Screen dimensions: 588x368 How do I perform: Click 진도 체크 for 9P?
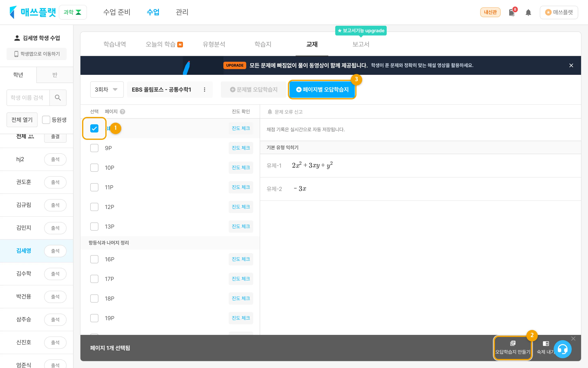[x=241, y=148]
